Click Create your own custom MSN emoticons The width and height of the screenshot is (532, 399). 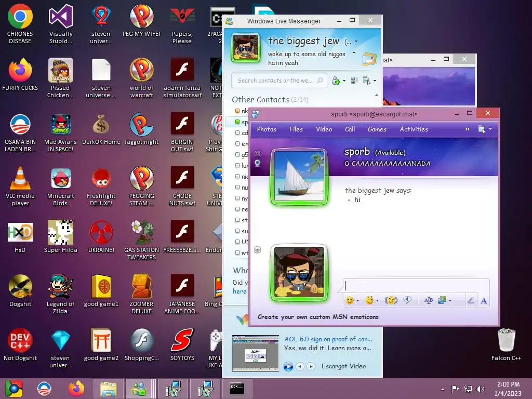tap(318, 317)
